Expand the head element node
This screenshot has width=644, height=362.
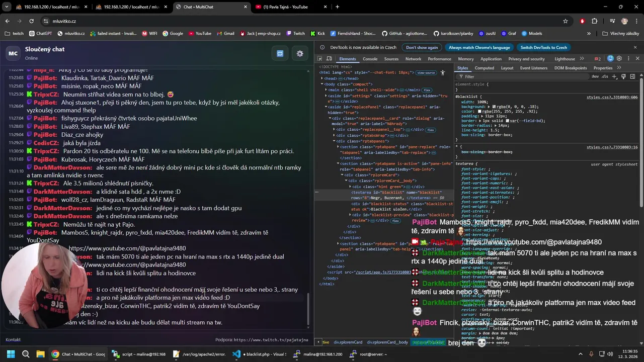pyautogui.click(x=323, y=78)
